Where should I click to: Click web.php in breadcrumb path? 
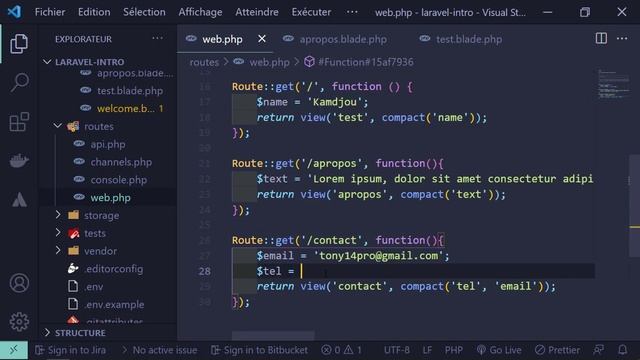[269, 62]
